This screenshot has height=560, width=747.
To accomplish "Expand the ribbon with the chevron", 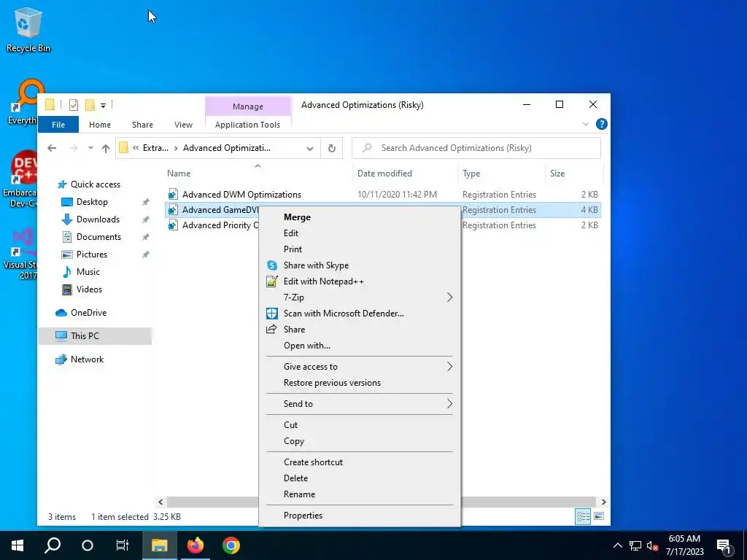I will 586,124.
